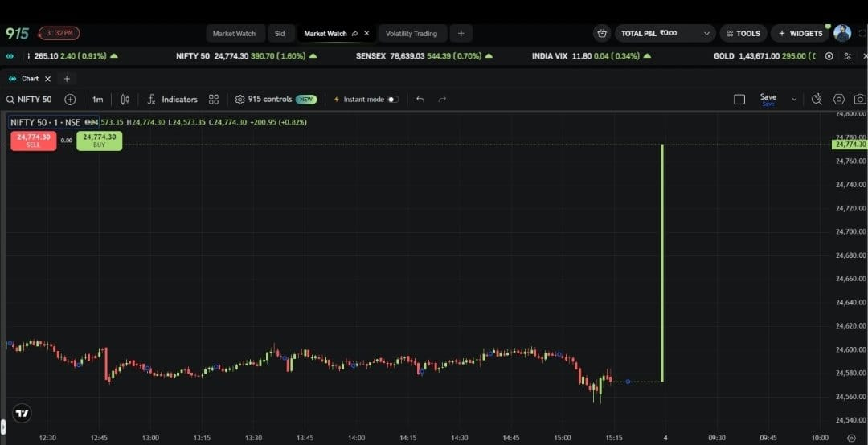This screenshot has width=868, height=445.
Task: Open the 1m timeframe selector
Action: click(97, 100)
